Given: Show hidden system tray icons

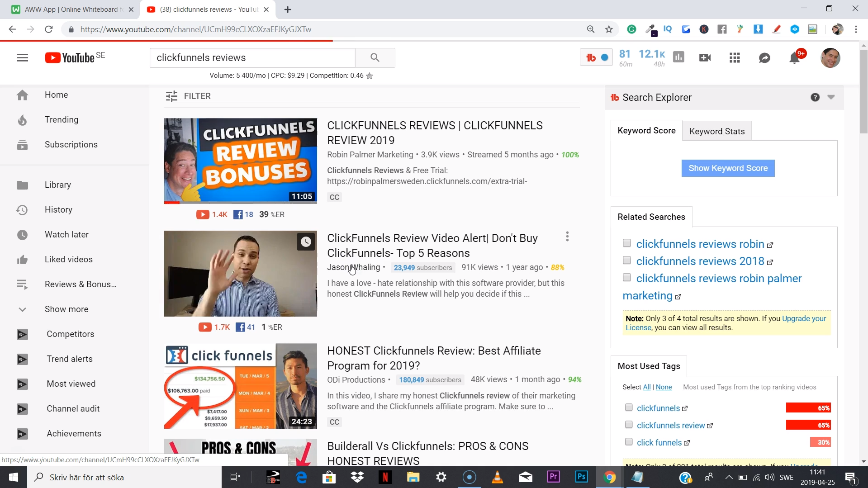Looking at the screenshot, I should tap(729, 477).
